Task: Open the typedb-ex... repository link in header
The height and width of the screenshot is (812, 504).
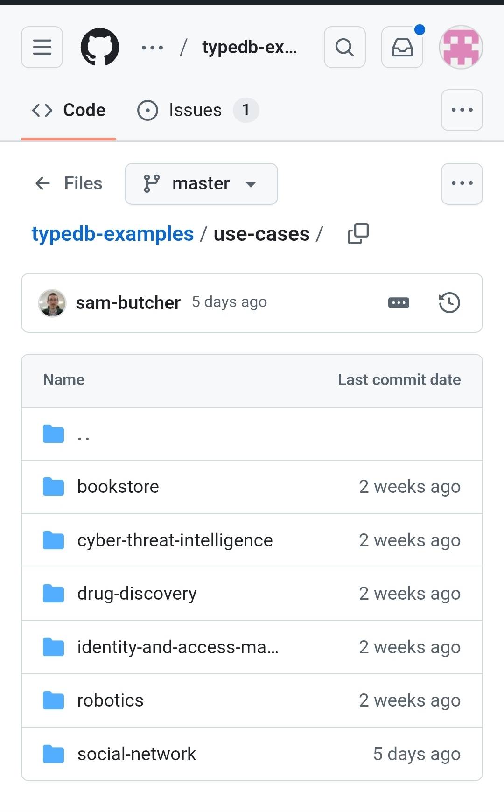Action: [x=250, y=47]
